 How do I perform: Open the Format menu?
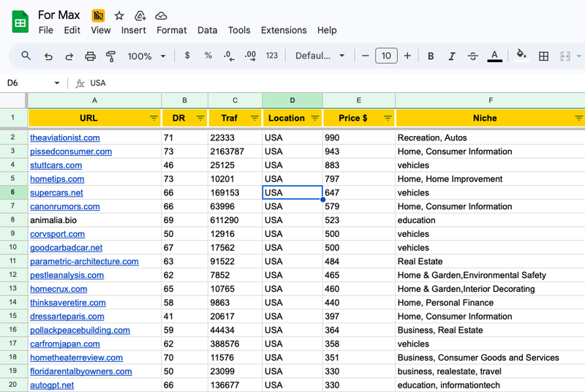[172, 30]
